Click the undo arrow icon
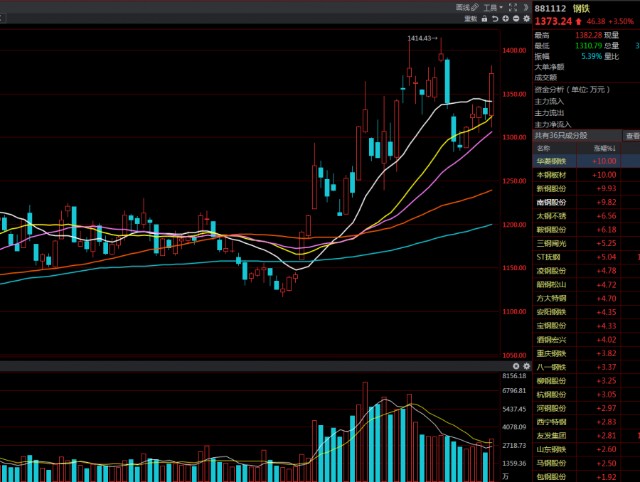This screenshot has width=640, height=482. coord(495,18)
